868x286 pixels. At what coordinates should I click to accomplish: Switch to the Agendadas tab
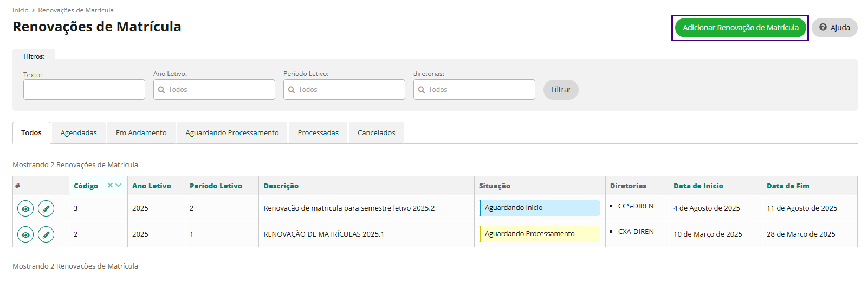[79, 132]
